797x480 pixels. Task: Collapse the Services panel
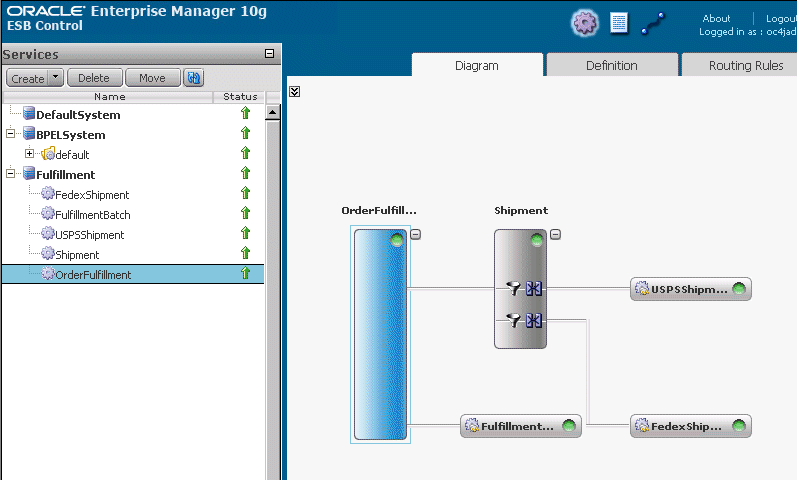click(269, 53)
